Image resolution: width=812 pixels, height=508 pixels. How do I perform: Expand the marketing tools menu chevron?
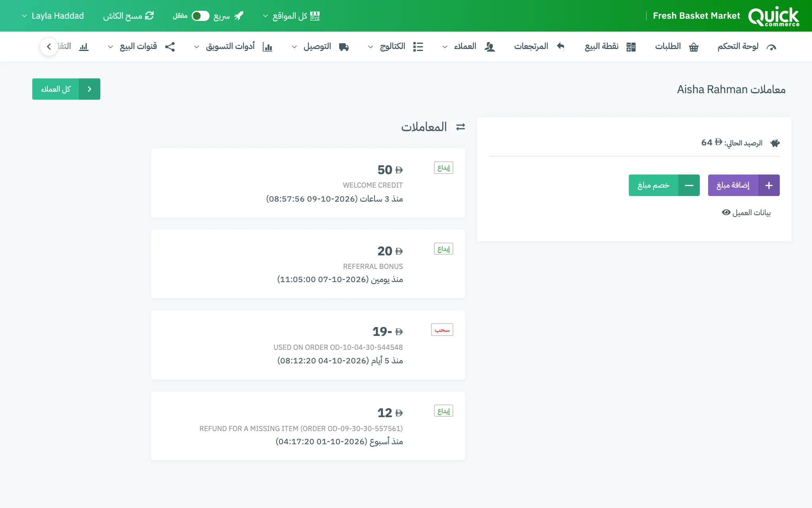click(197, 47)
